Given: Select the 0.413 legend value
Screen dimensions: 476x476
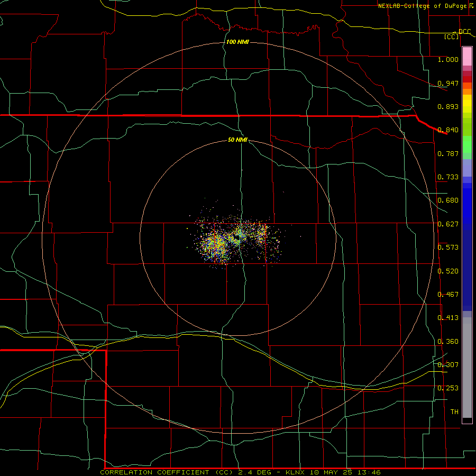Looking at the screenshot, I should pos(448,318).
